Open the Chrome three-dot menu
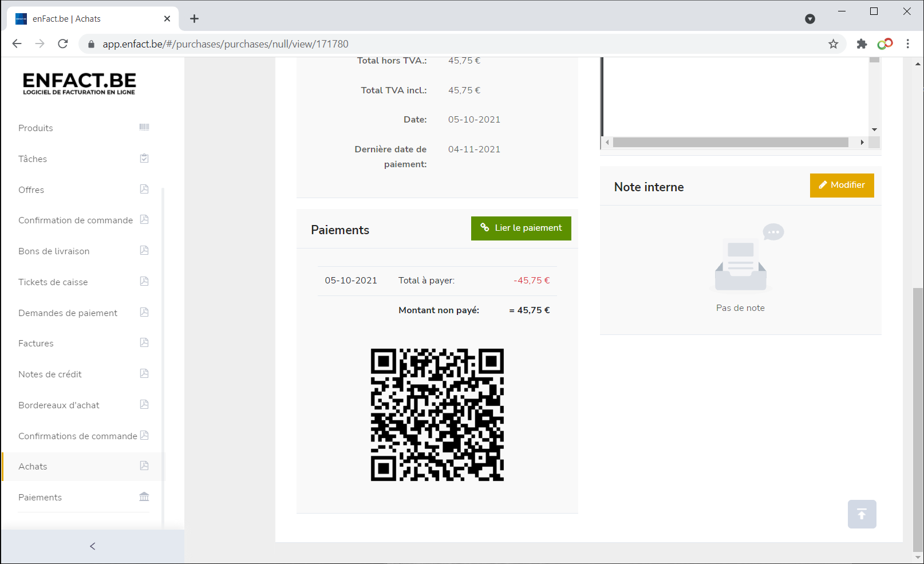The width and height of the screenshot is (924, 564). point(908,44)
